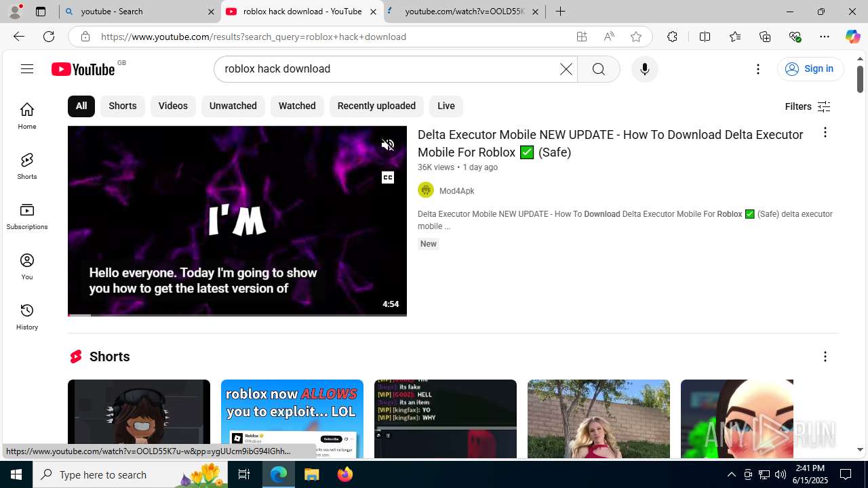Viewport: 868px width, 488px height.
Task: Open 'roblox now ALLOWS you to exploit' short
Action: point(292,419)
